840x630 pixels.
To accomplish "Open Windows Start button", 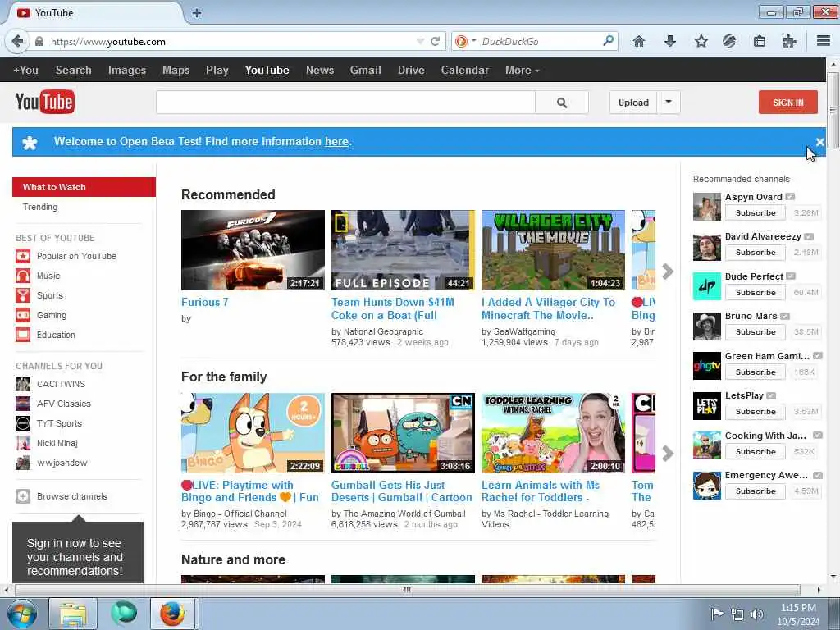I will pos(22,614).
